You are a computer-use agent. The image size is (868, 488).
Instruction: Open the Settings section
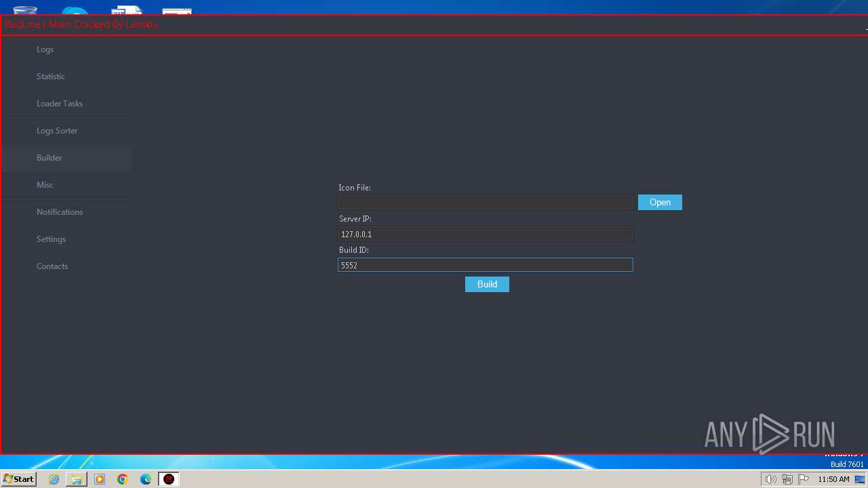(x=66, y=239)
